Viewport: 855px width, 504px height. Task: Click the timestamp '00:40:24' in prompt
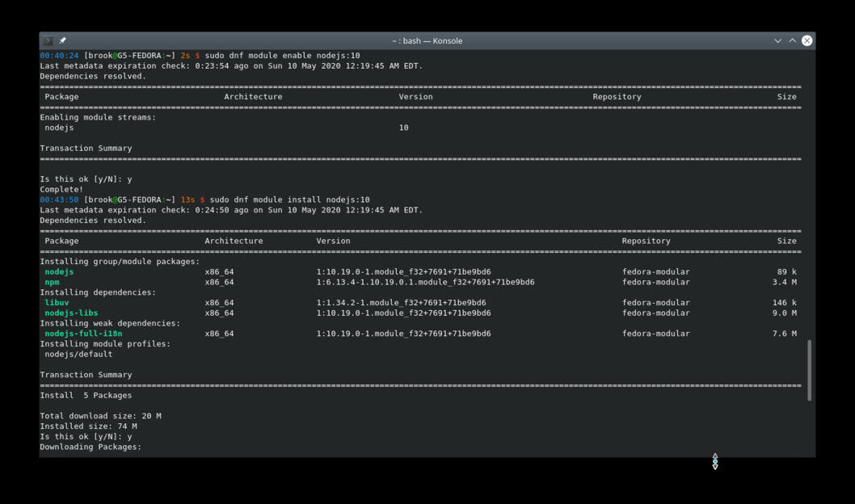pyautogui.click(x=59, y=56)
